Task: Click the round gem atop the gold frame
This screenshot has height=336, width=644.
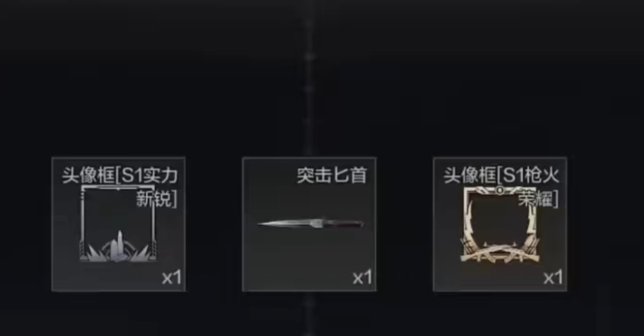Action: [x=500, y=190]
